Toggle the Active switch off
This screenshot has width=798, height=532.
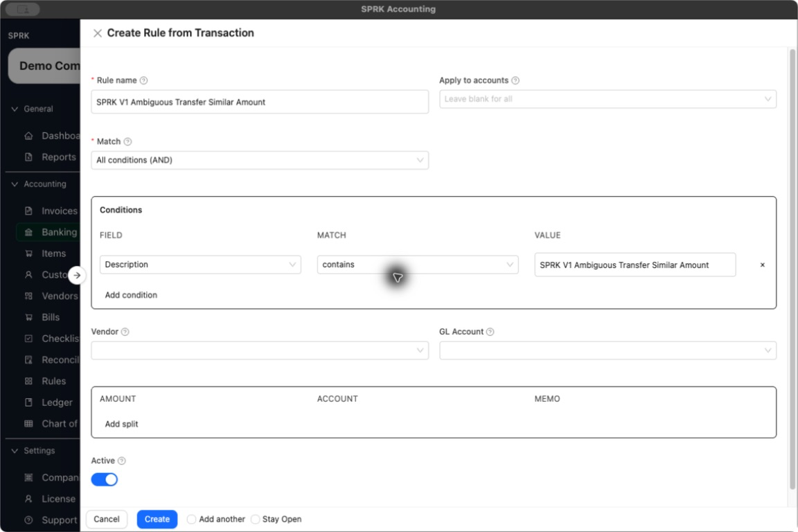(105, 479)
